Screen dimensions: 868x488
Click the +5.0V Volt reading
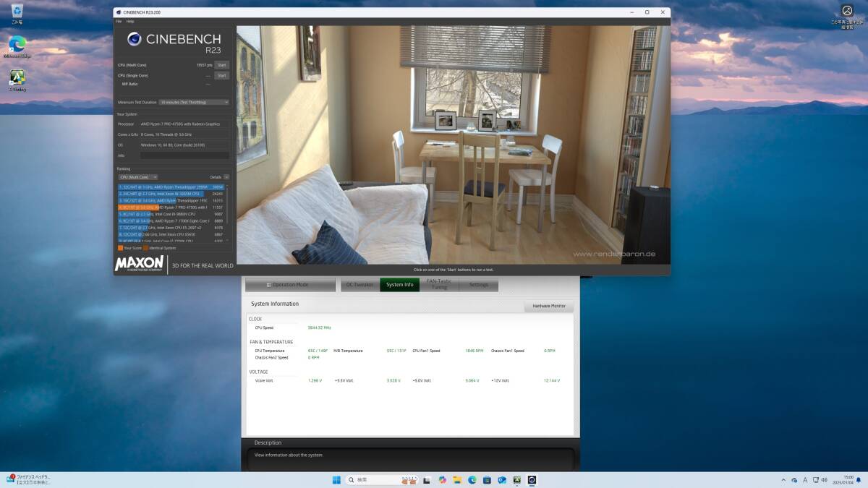tap(472, 380)
